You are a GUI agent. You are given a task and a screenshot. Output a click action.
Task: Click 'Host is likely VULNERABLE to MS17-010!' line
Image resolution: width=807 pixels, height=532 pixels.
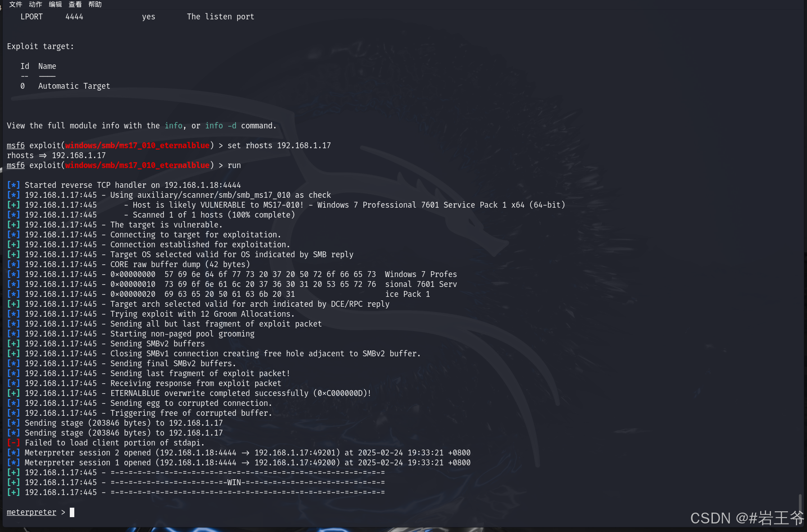(x=286, y=205)
